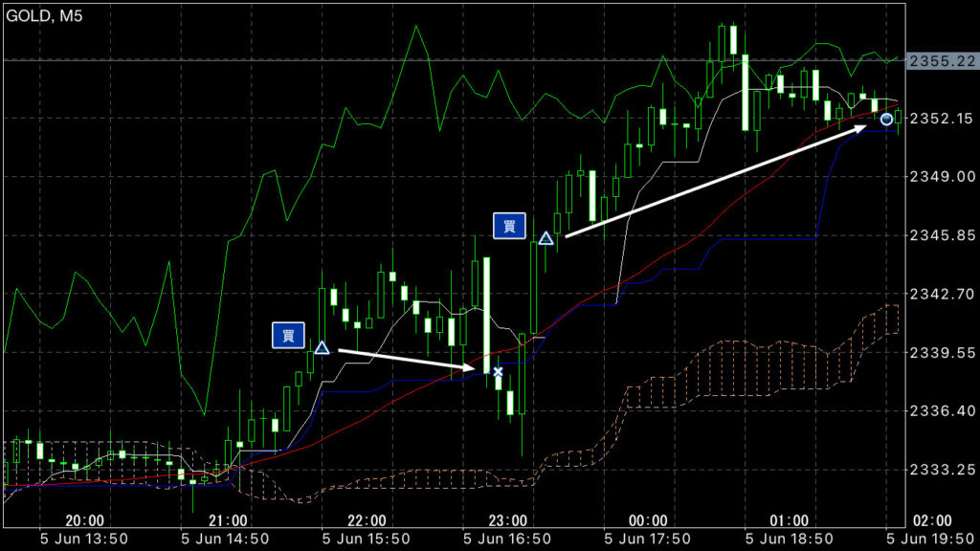The height and width of the screenshot is (551, 980).
Task: Click the 5 Jun 13:50 date label
Action: pos(84,540)
